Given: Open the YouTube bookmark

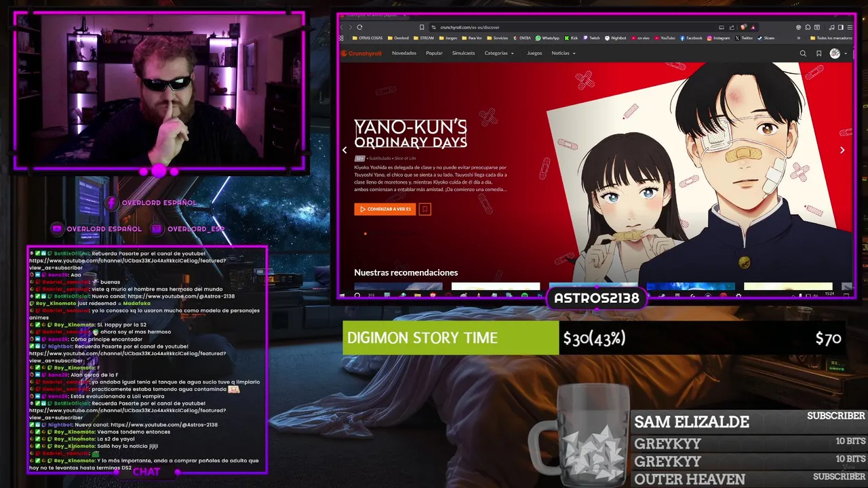Looking at the screenshot, I should point(665,38).
